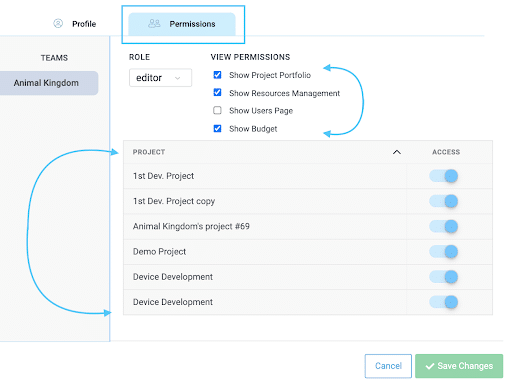This screenshot has height=387, width=512.
Task: Click the Cancel button
Action: click(388, 366)
